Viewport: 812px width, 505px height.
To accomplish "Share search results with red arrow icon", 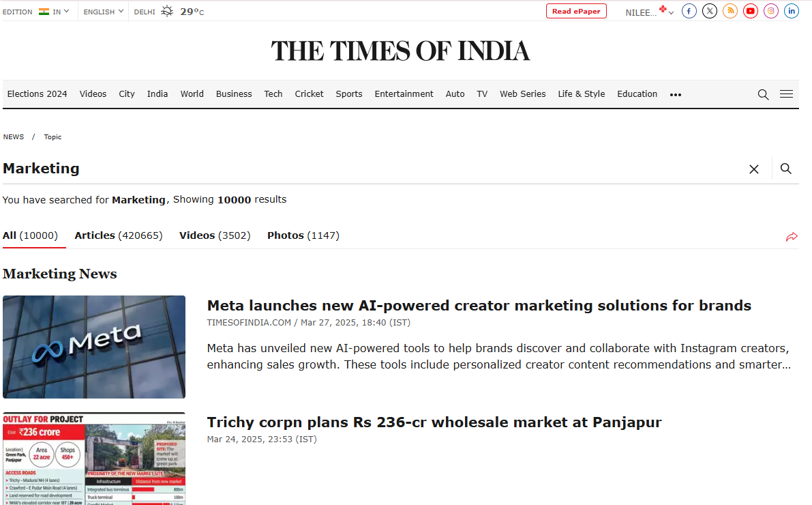I will [x=792, y=237].
